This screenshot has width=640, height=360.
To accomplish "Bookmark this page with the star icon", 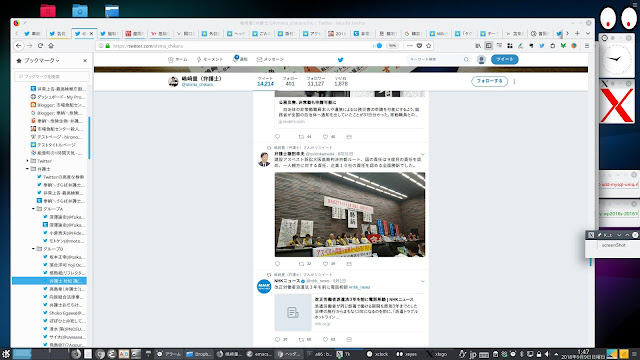I will (429, 46).
